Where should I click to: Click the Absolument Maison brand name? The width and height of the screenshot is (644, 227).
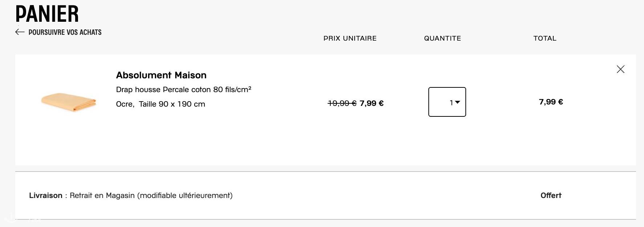pos(161,75)
